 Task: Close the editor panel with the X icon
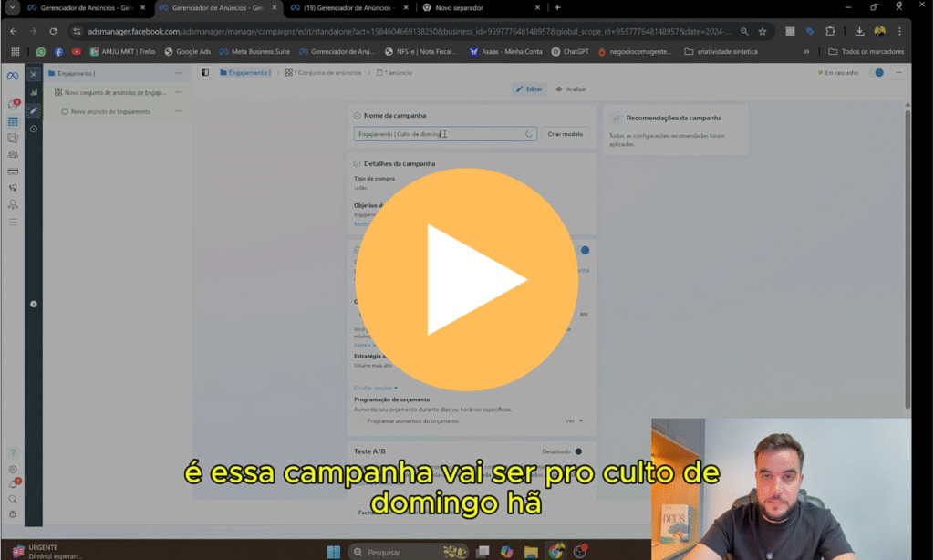coord(34,74)
